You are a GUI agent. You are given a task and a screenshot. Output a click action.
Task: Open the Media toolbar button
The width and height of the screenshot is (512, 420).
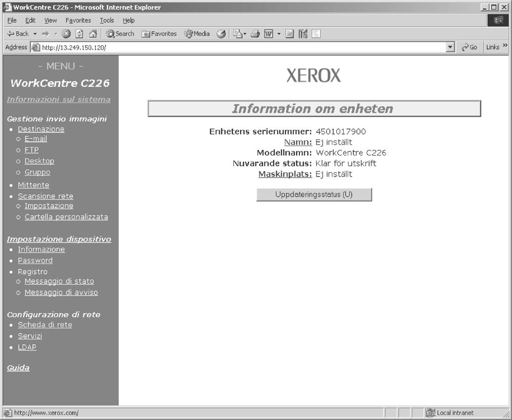point(197,34)
